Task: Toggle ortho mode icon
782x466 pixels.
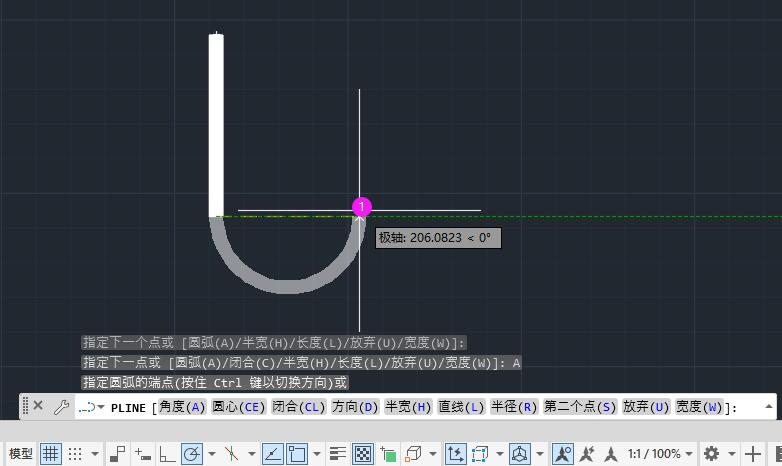Action: point(167,454)
